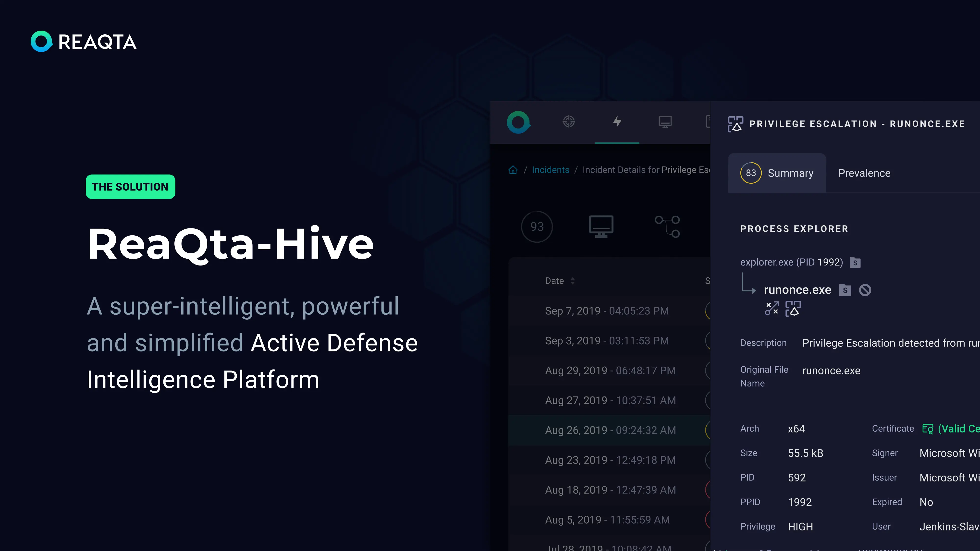Select the Sep 7, 2019 - 04:05:23 PM row
Viewport: 980px width, 551px height.
(609, 311)
